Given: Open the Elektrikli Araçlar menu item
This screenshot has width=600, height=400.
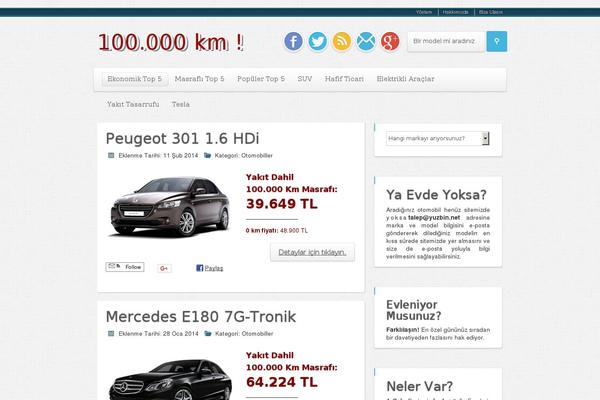Looking at the screenshot, I should point(405,79).
